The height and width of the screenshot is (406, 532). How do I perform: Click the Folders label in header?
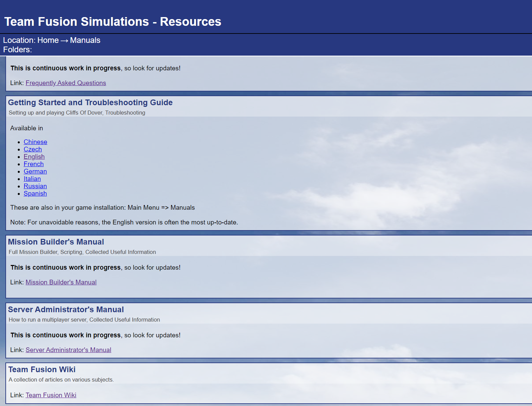click(x=17, y=50)
